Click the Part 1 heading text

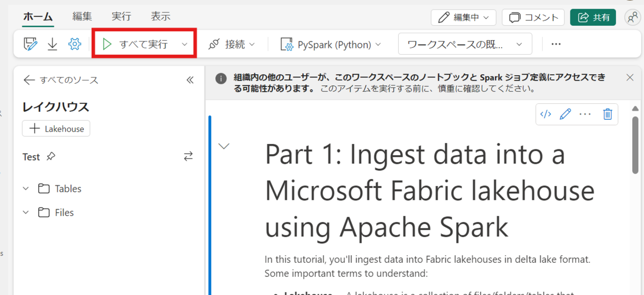pyautogui.click(x=429, y=191)
